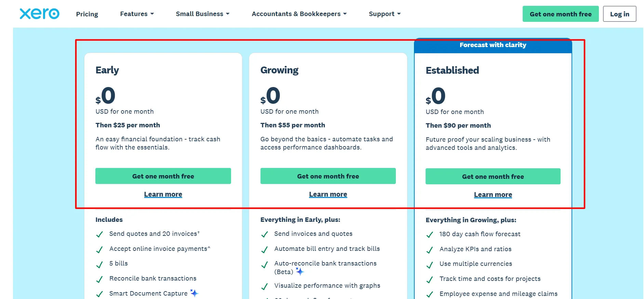Click the sparkle icon after (Beta)
644x299 pixels.
tap(300, 272)
